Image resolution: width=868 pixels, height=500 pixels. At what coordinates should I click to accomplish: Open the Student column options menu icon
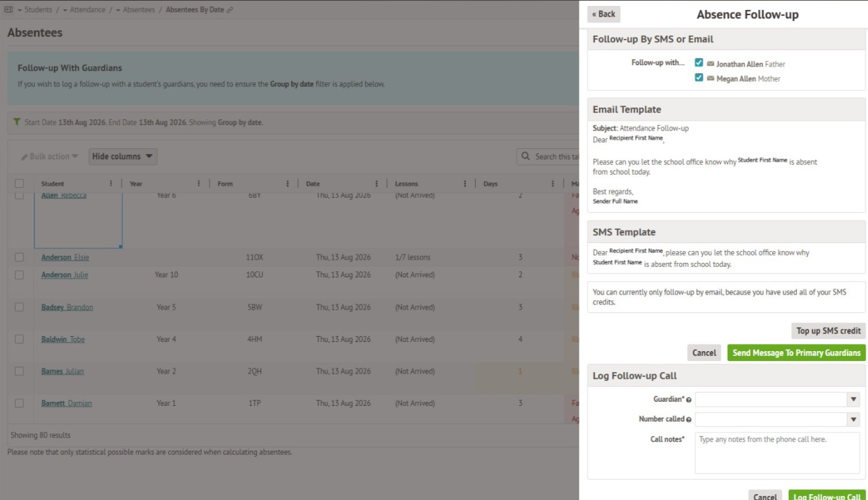coord(111,184)
